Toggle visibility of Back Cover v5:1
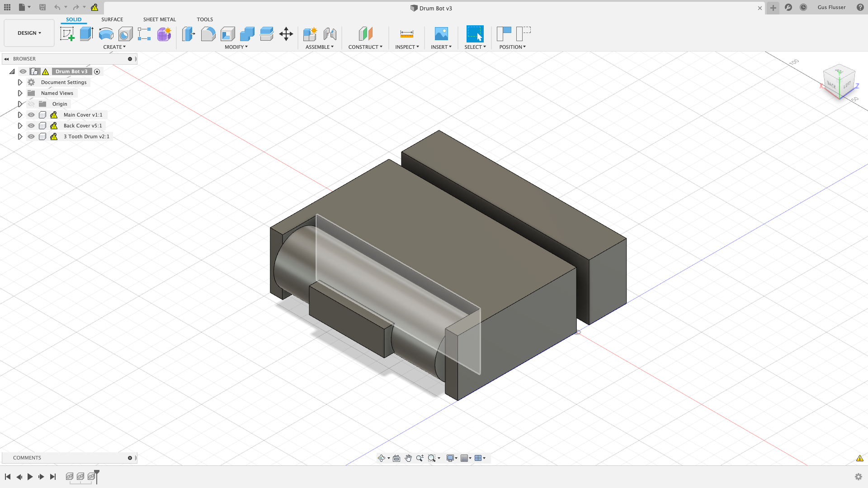The width and height of the screenshot is (868, 488). tap(31, 126)
